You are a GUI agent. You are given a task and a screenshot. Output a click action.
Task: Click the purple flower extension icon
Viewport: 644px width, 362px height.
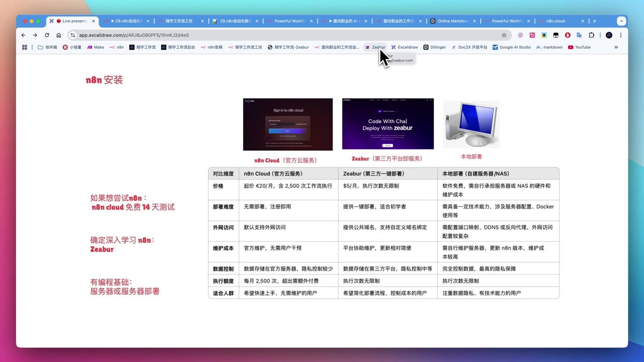tap(520, 35)
